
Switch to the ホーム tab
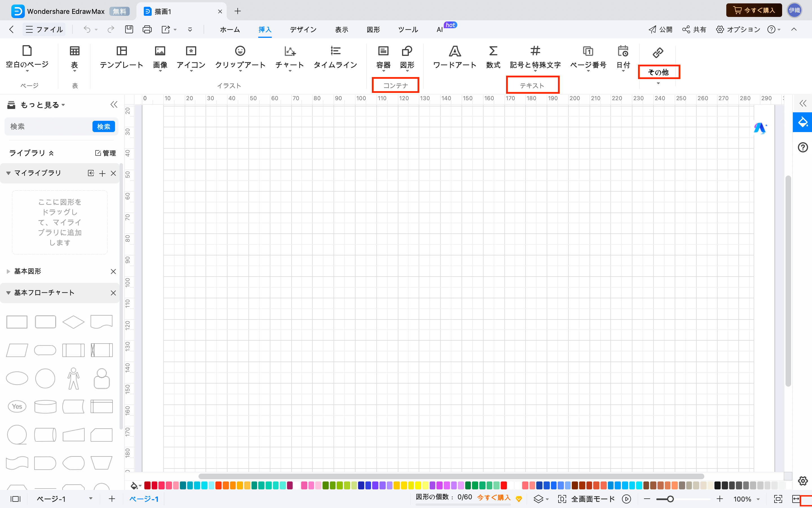[230, 30]
